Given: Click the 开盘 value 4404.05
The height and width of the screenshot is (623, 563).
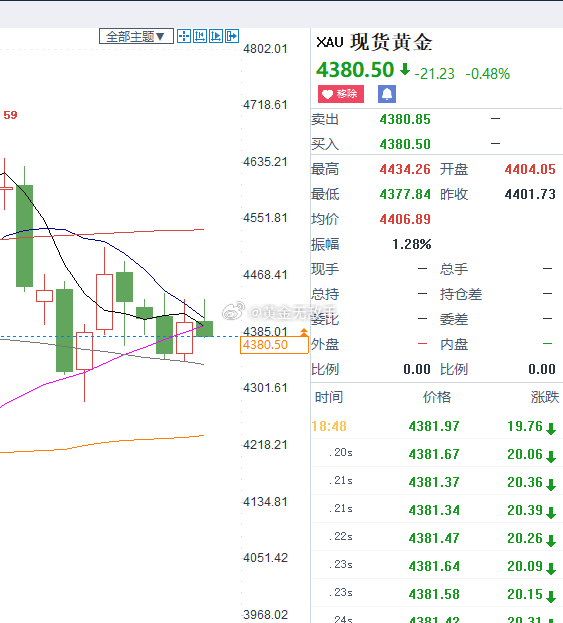Looking at the screenshot, I should tap(530, 169).
